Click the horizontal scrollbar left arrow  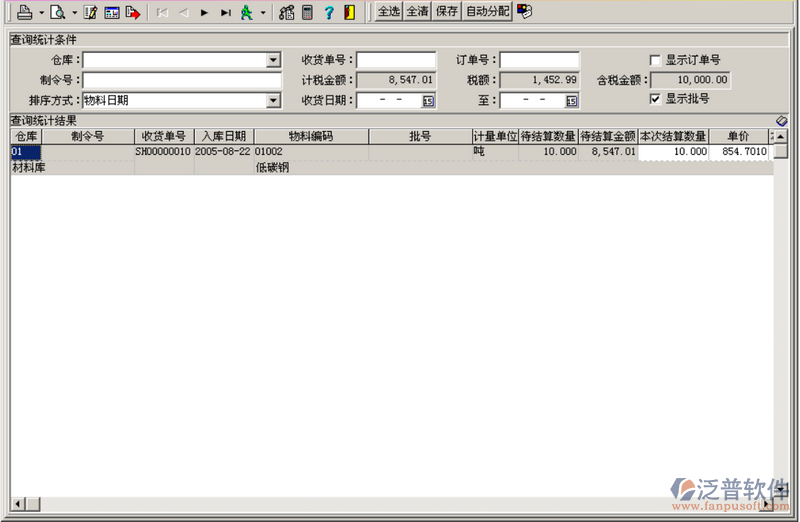pyautogui.click(x=18, y=504)
